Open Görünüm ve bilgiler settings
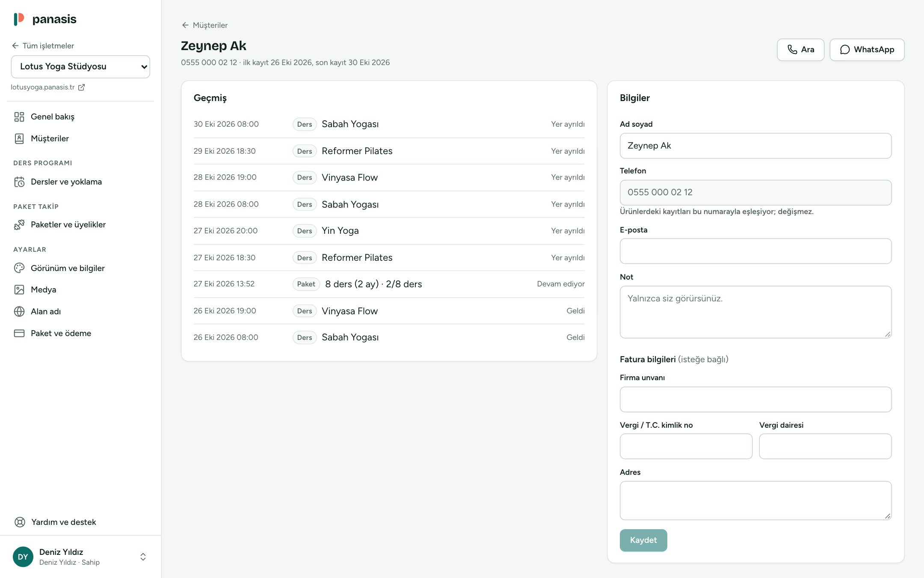The width and height of the screenshot is (924, 578). (80, 268)
